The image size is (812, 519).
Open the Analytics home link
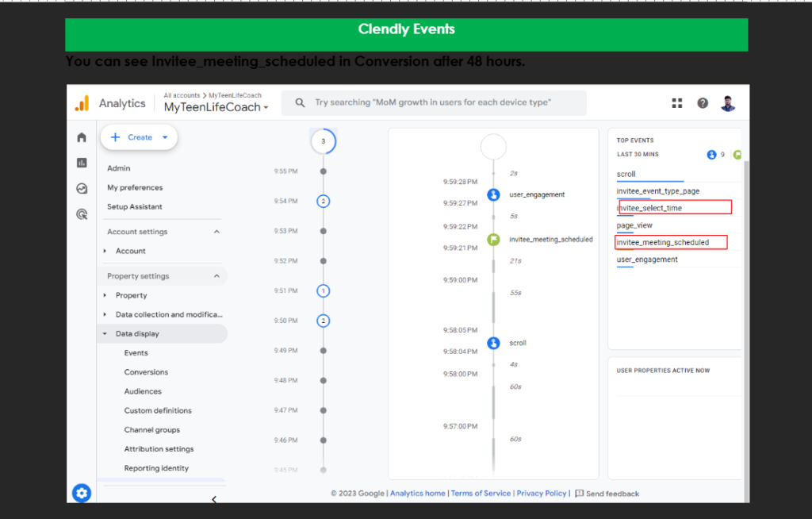click(x=417, y=494)
